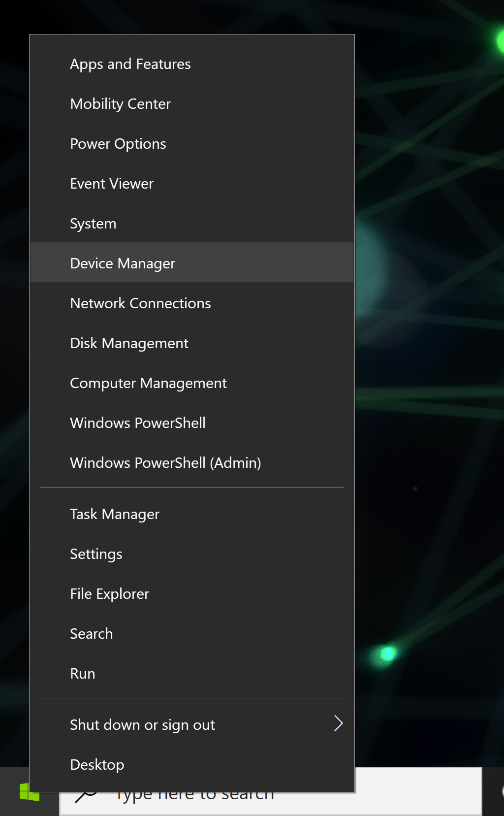Open Device Manager
Viewport: 504px width, 816px height.
coord(123,263)
